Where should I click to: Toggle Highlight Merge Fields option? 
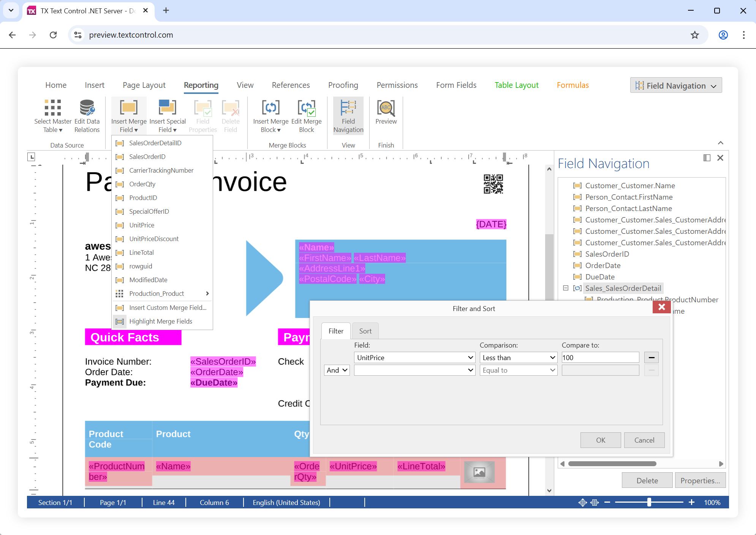160,321
